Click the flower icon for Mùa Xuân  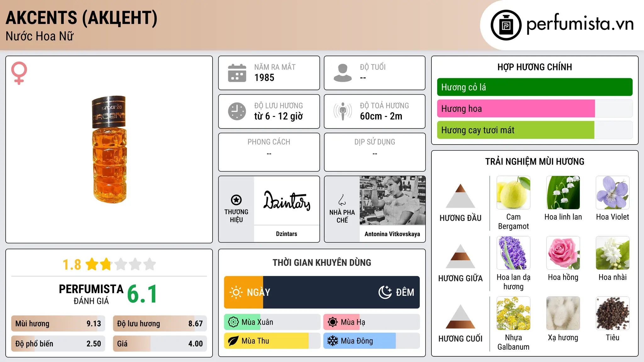pyautogui.click(x=233, y=322)
